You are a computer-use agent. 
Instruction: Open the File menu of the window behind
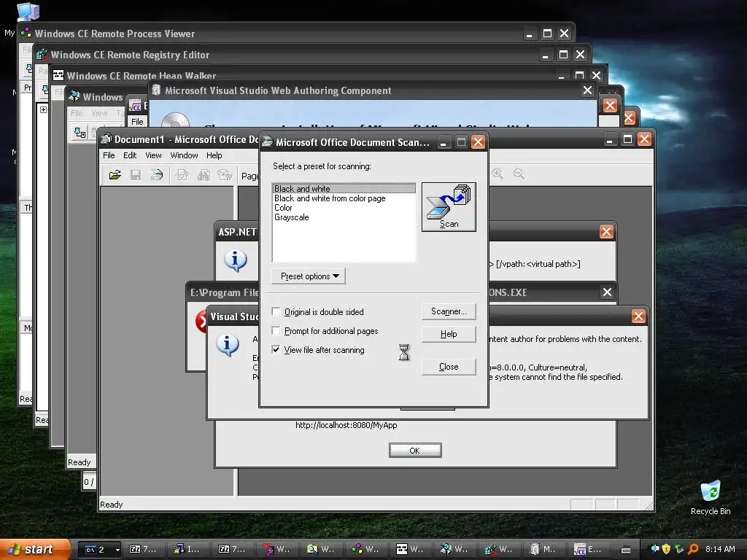(137, 122)
